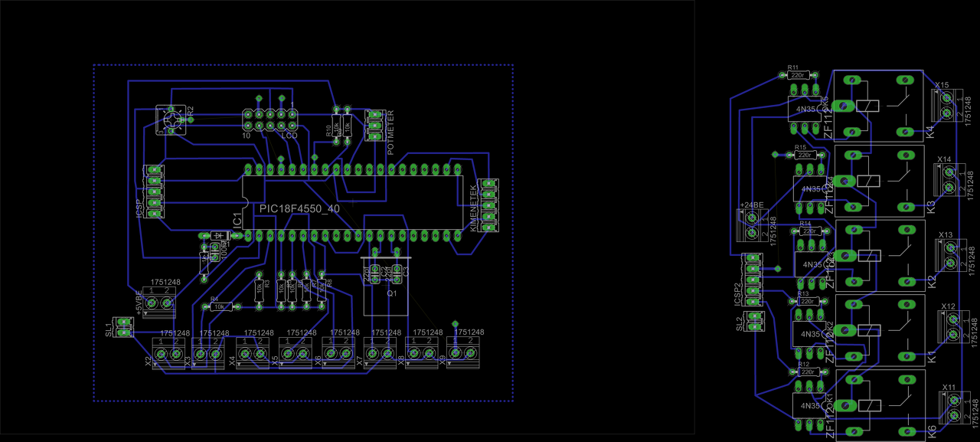This screenshot has width=980, height=442.
Task: Click the R13 220r resistor
Action: click(x=808, y=302)
